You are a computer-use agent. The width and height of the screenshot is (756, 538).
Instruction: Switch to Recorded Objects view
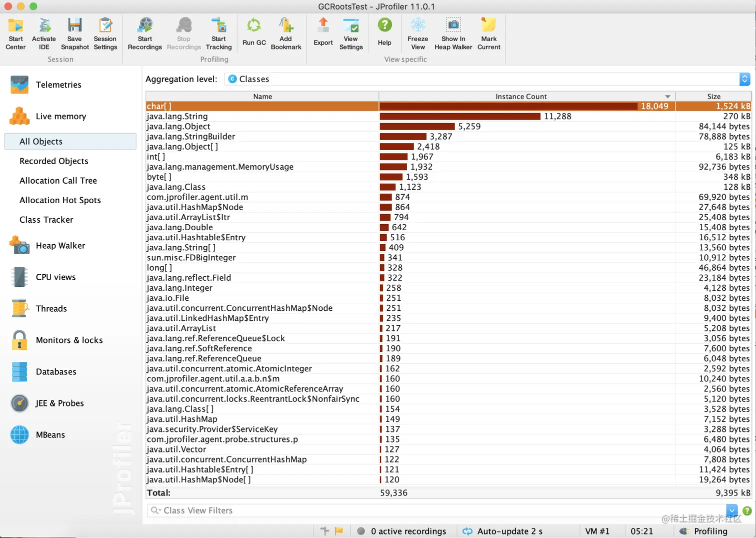tap(54, 161)
